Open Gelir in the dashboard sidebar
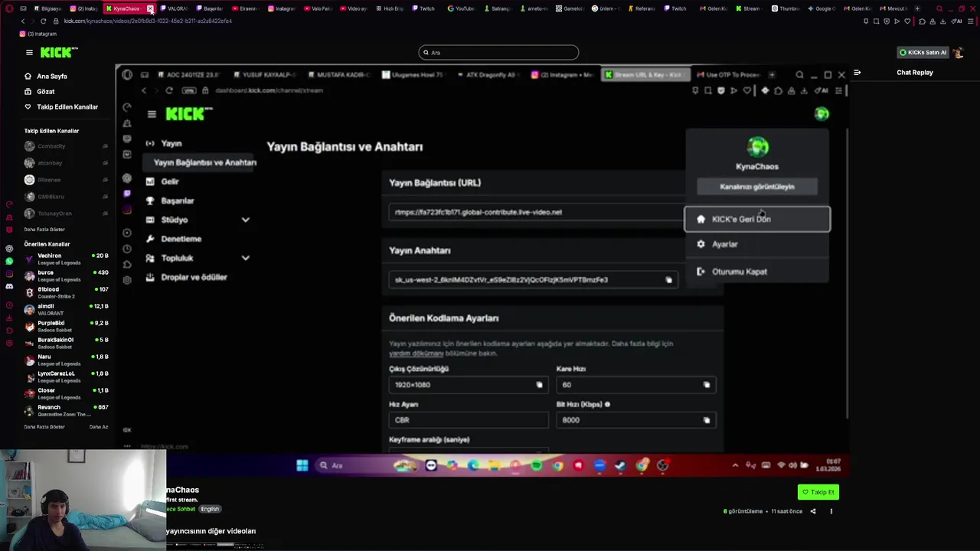Image resolution: width=980 pixels, height=551 pixels. click(x=170, y=181)
